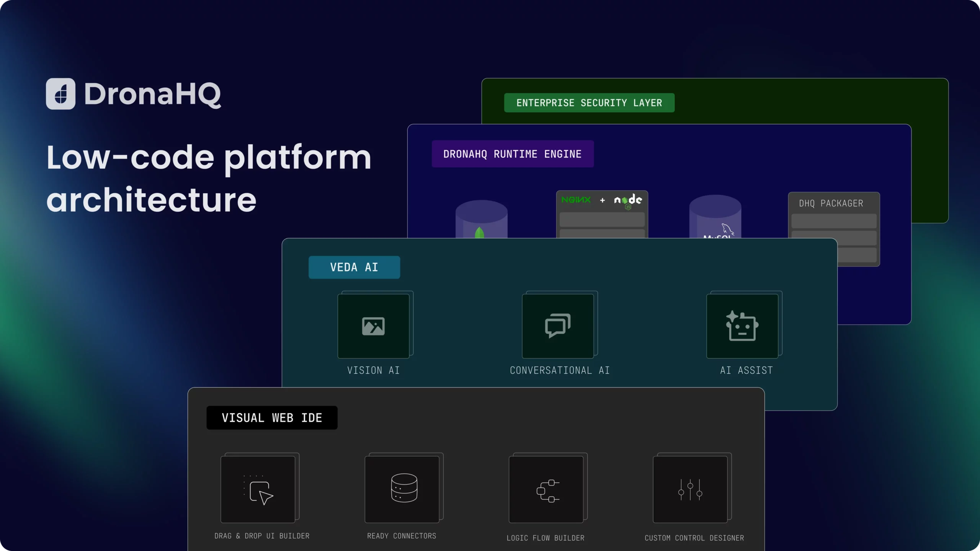Select the DronaHQ Runtime Engine label
Screen dimensions: 980x551
[x=513, y=154]
